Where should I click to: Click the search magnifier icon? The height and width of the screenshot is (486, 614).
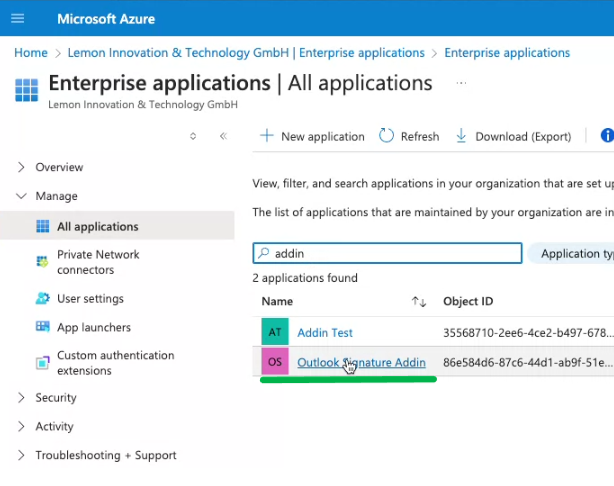tap(264, 253)
